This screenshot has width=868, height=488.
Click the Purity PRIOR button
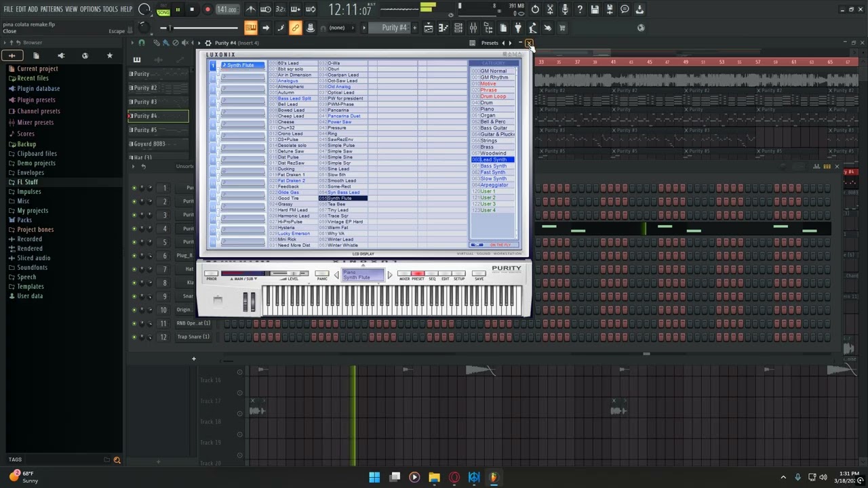click(x=212, y=274)
